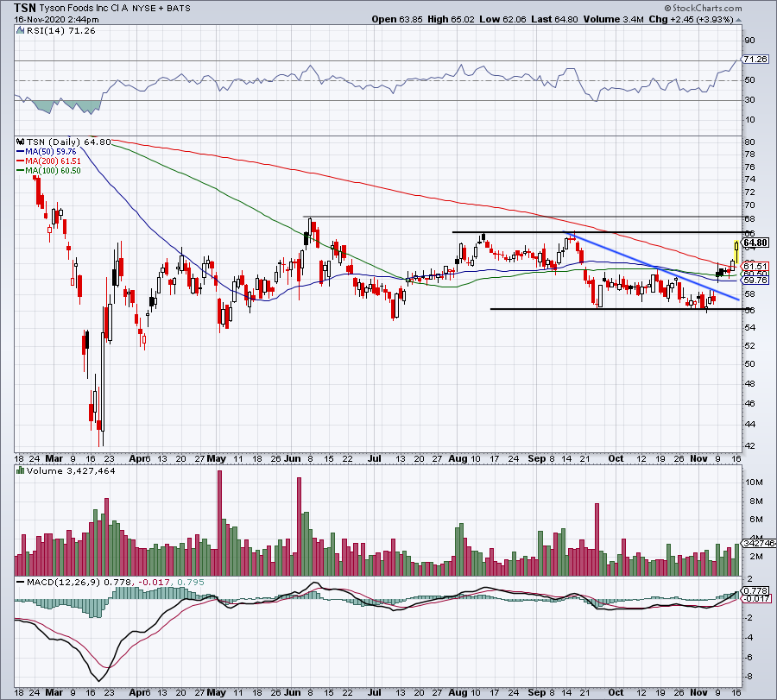Click the tallest volume bar in early May

pyautogui.click(x=219, y=523)
